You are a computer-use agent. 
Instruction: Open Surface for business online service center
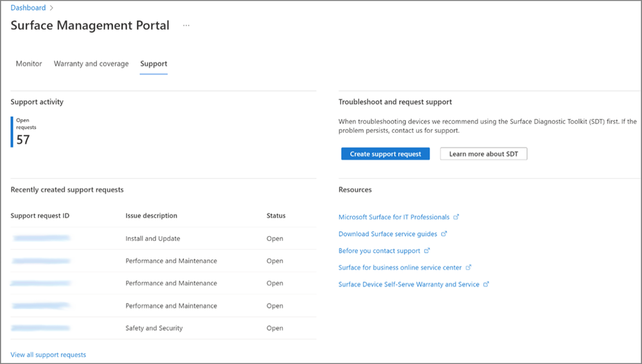[x=400, y=268]
